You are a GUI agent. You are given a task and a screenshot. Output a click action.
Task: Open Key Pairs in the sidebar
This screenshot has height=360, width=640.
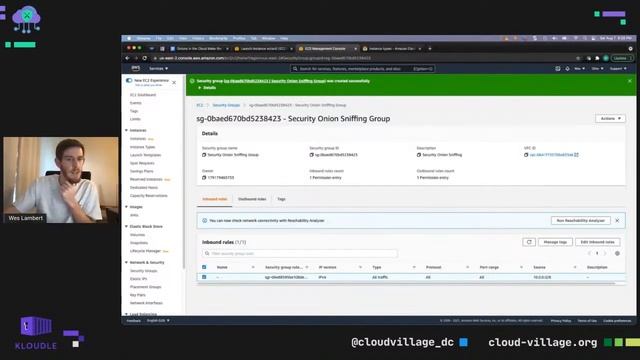click(138, 295)
